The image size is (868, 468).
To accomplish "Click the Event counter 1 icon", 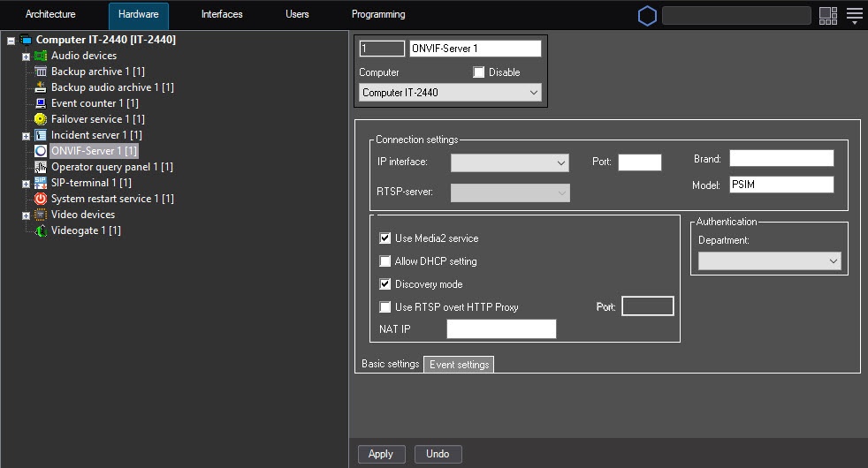I will click(x=41, y=103).
